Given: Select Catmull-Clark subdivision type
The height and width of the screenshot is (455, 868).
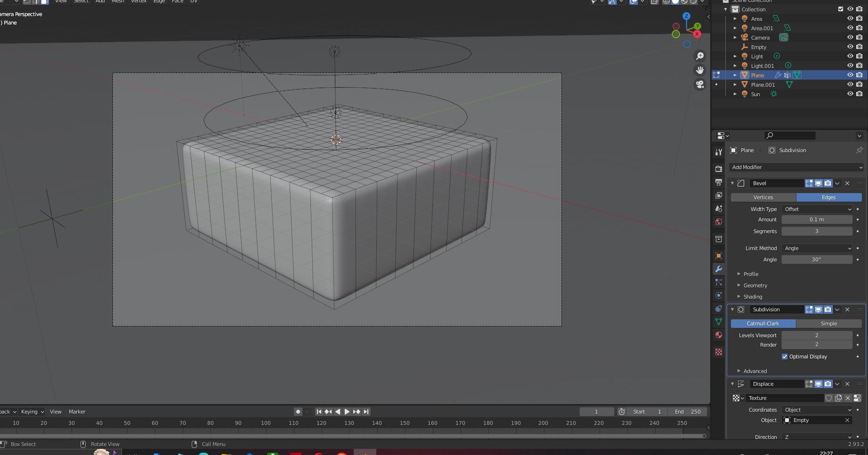Looking at the screenshot, I should 763,324.
